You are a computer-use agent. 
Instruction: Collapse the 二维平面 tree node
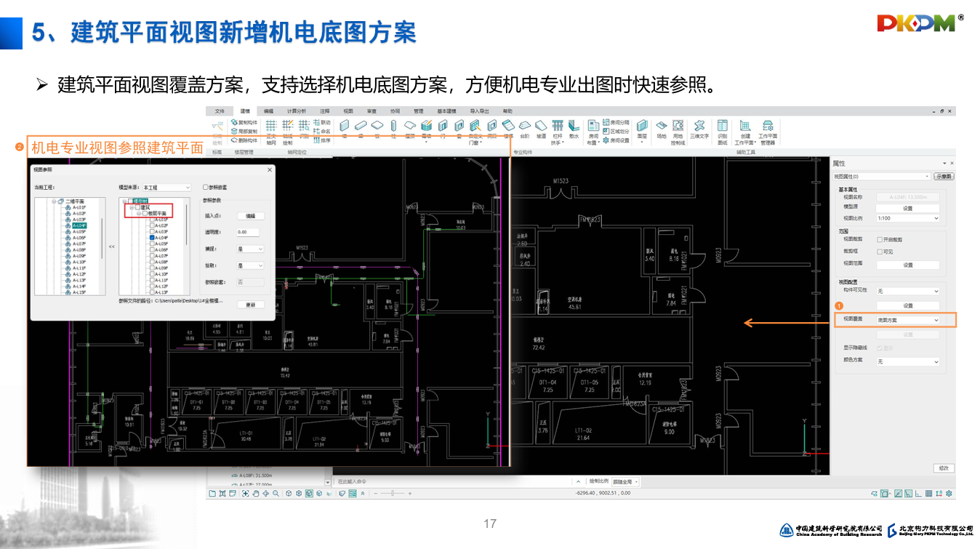pyautogui.click(x=54, y=201)
